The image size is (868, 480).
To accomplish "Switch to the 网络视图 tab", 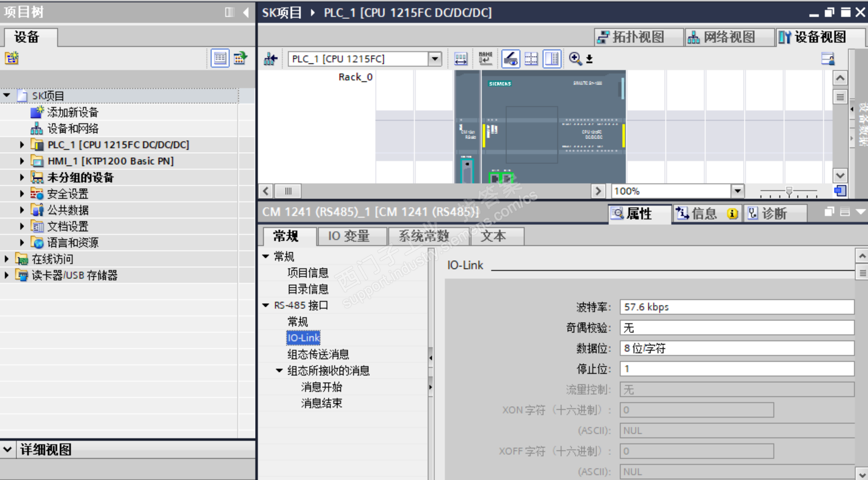I will point(730,37).
